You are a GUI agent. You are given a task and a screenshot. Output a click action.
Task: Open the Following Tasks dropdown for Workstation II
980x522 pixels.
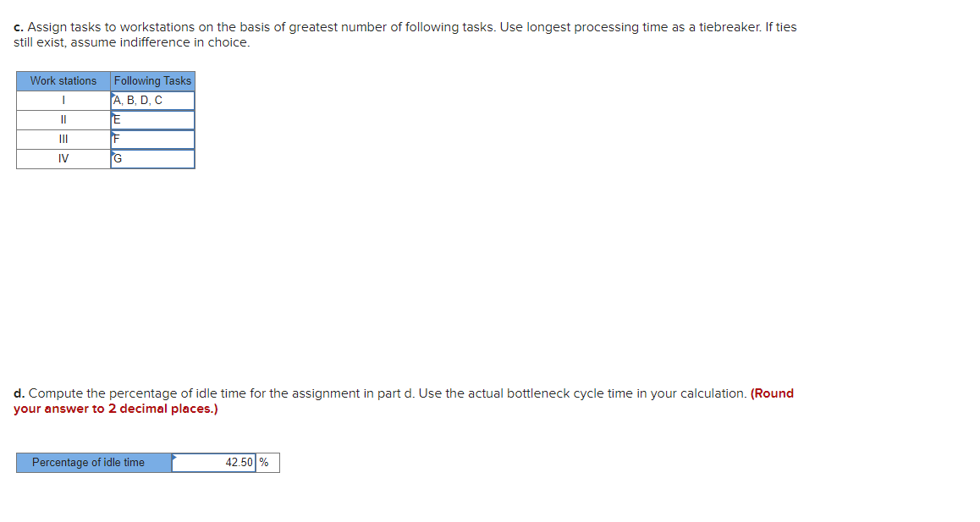pos(152,119)
